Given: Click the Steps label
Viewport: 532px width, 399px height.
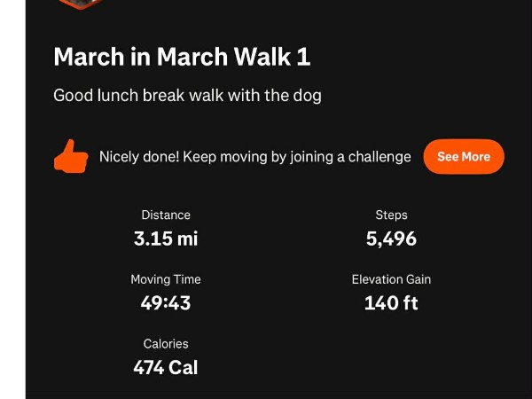Looking at the screenshot, I should click(391, 215).
